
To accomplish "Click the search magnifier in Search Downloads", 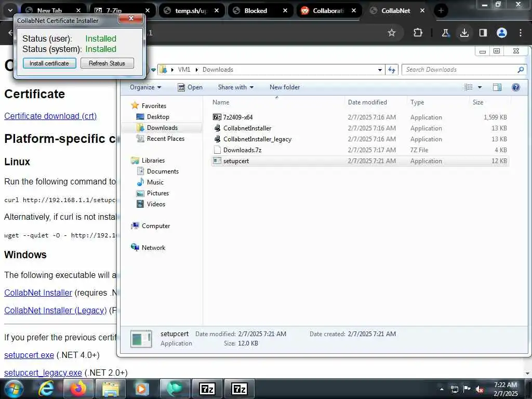I will [x=521, y=70].
